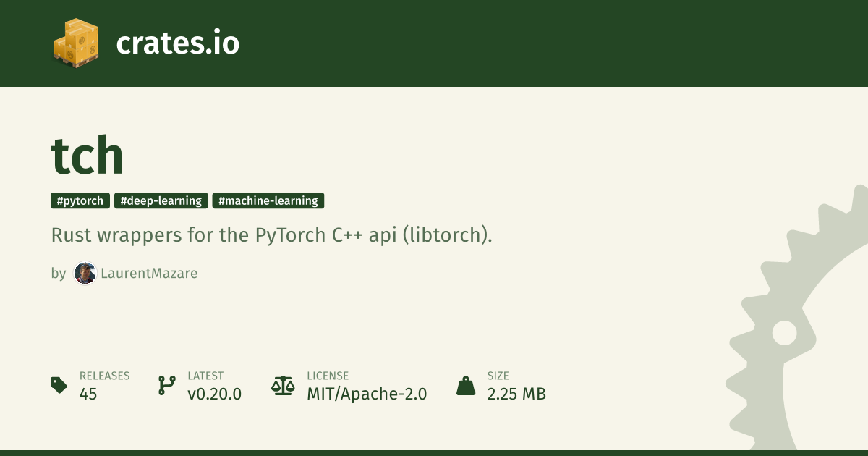Click the crates.io site name text
This screenshot has height=456, width=868.
click(x=177, y=43)
